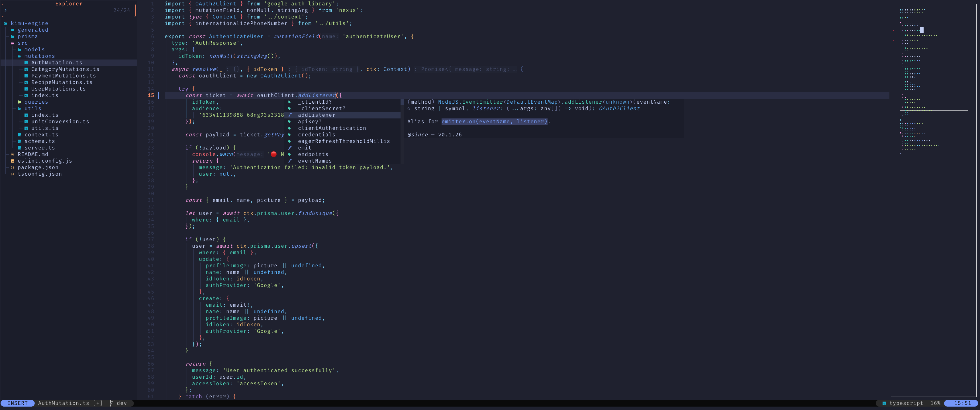Click the typescript filetype icon in statusline
Viewport: 980px width, 410px height.
[884, 403]
